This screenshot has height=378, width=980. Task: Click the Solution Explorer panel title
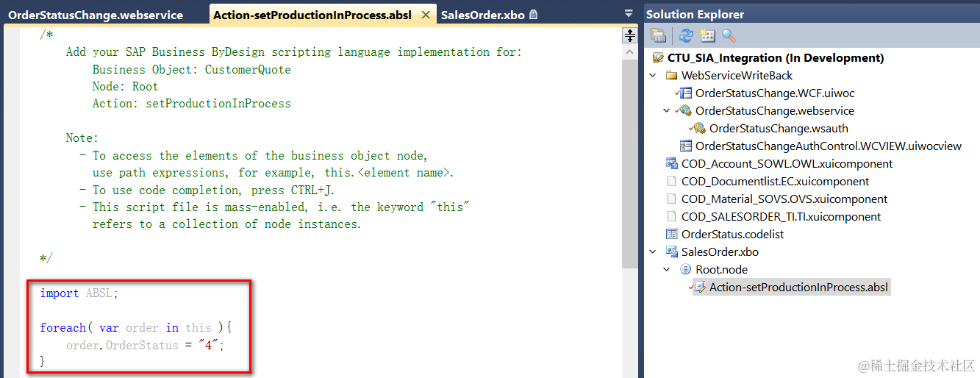(695, 14)
